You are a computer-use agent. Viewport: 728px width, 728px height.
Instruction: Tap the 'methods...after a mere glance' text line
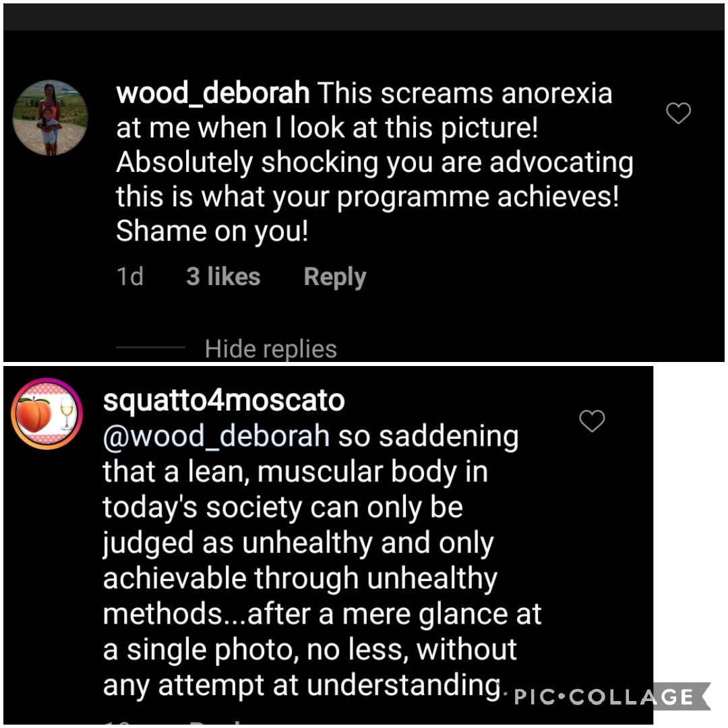point(322,614)
